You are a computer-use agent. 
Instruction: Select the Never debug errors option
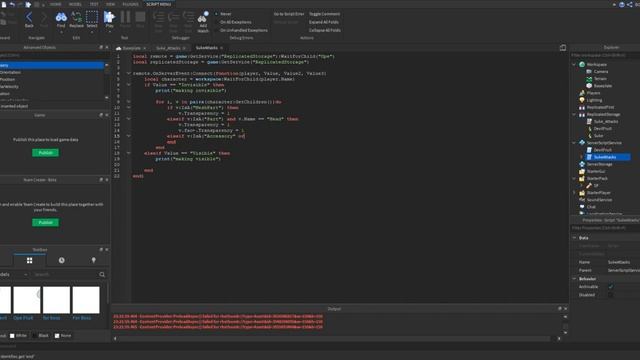tap(224, 14)
